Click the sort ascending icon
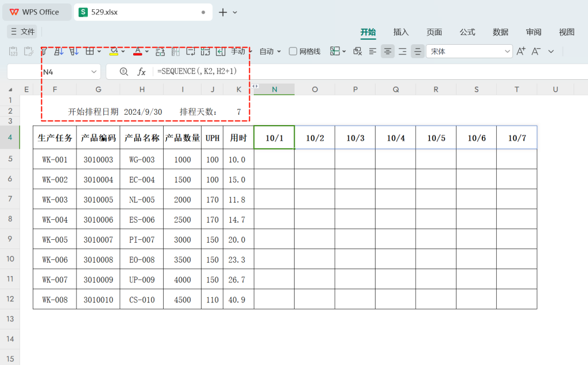Screen dimensions: 588x365 click(59, 51)
